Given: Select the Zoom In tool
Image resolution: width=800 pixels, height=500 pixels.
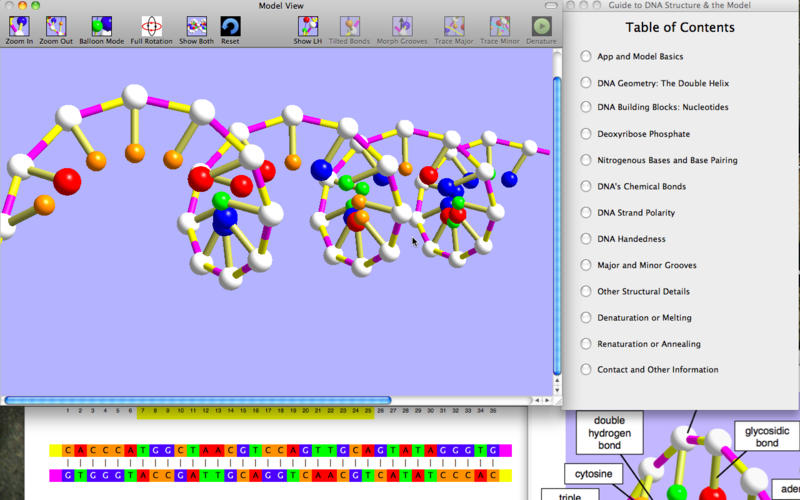Looking at the screenshot, I should [19, 30].
